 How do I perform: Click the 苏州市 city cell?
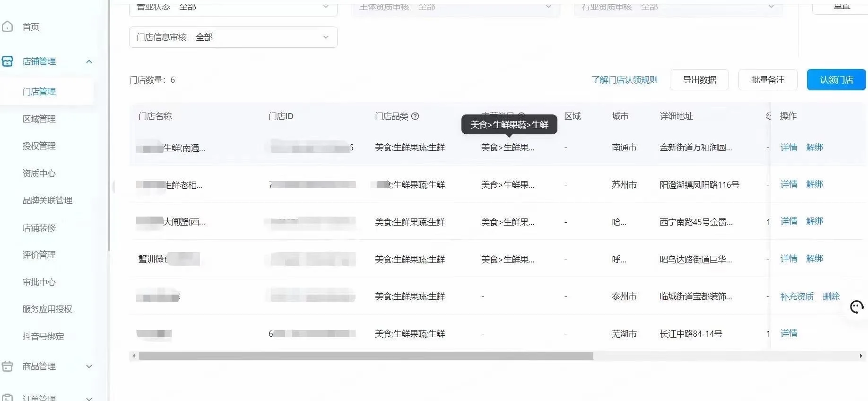point(624,185)
